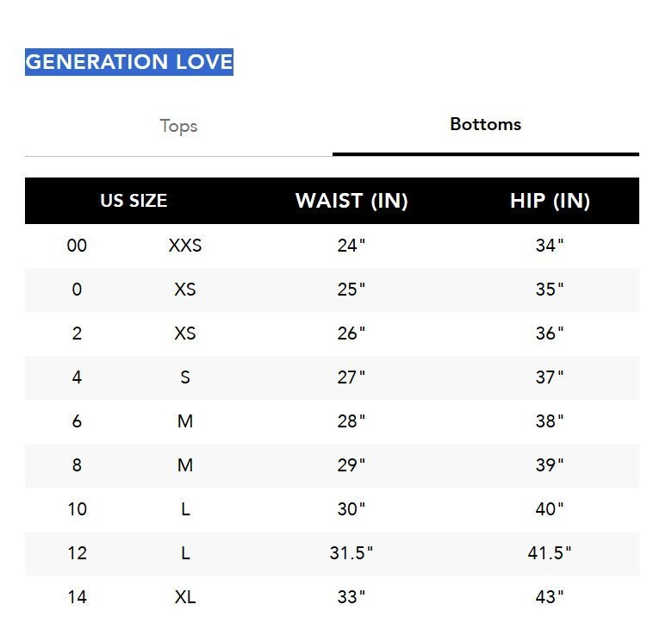Select the size 4 row number

coord(77,377)
